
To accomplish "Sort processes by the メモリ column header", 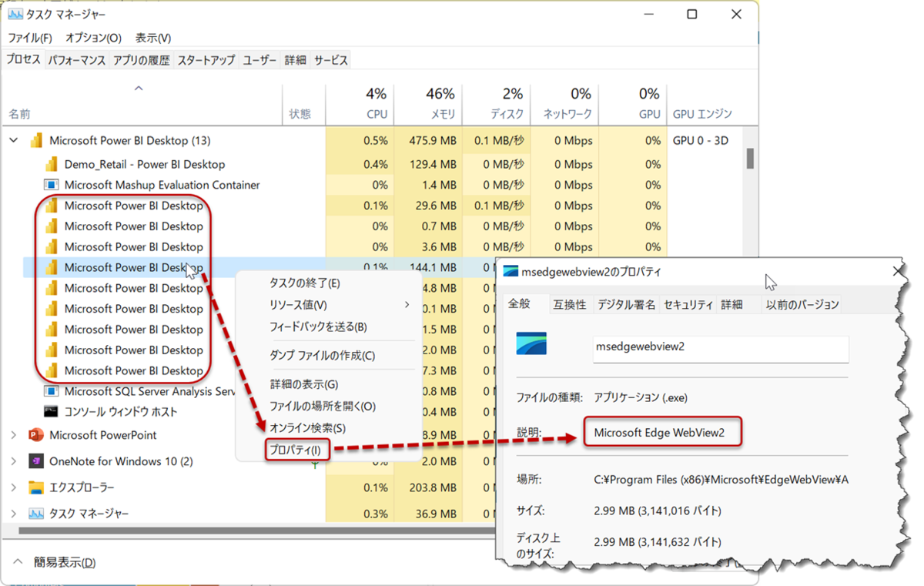I will click(427, 103).
